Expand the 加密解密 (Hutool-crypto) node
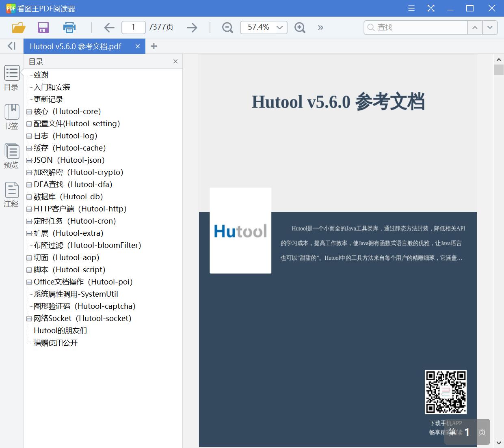Viewport: 504px width, 448px height. click(x=29, y=172)
